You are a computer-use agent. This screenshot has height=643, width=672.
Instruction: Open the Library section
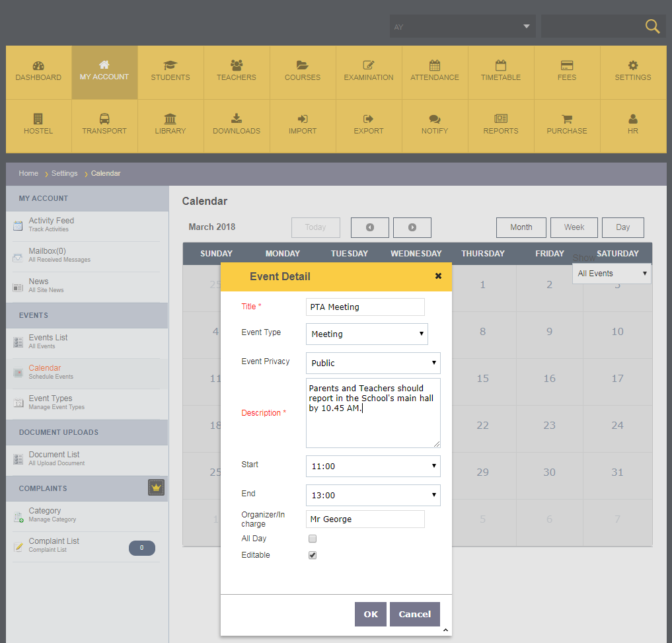coord(170,125)
